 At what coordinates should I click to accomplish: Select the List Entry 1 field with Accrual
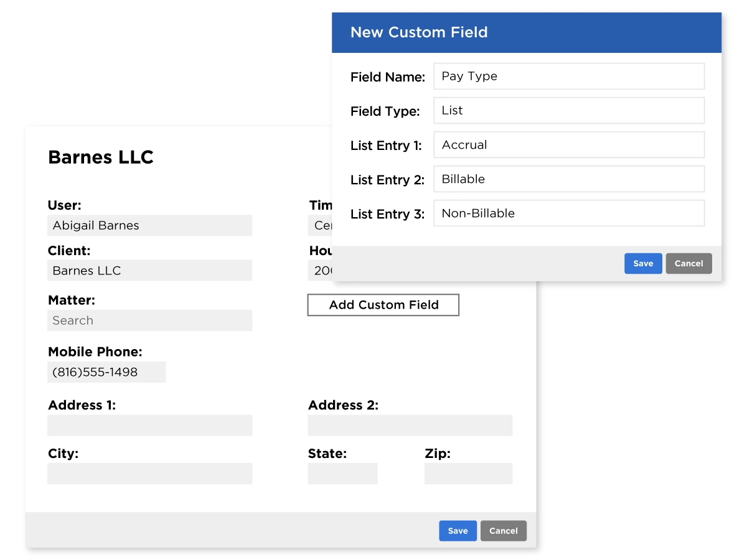click(x=569, y=144)
